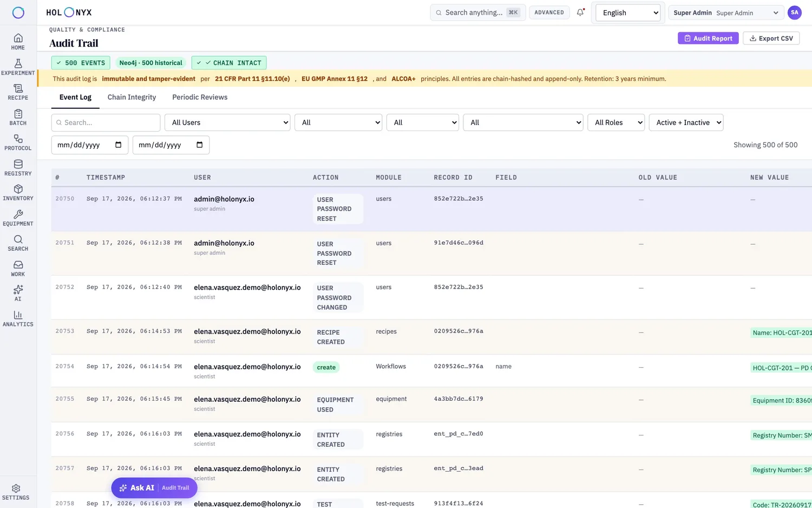Open Search sidebar icon
This screenshot has height=508, width=812.
click(x=18, y=243)
